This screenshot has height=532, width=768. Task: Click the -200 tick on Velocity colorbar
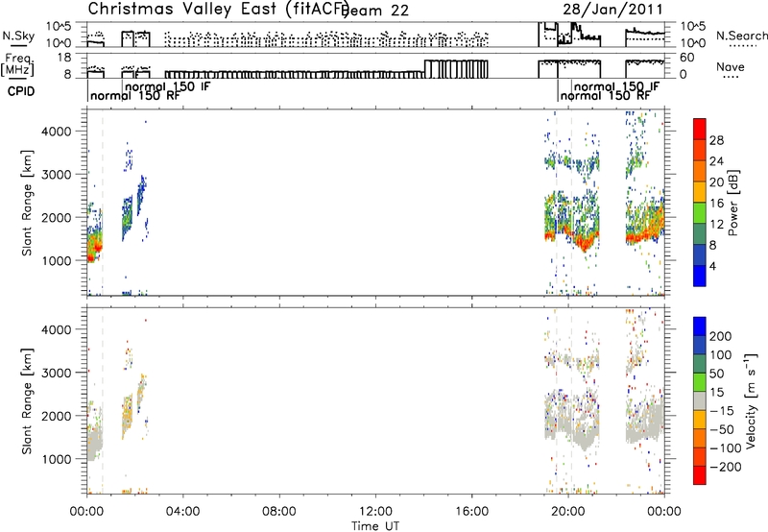tap(726, 467)
